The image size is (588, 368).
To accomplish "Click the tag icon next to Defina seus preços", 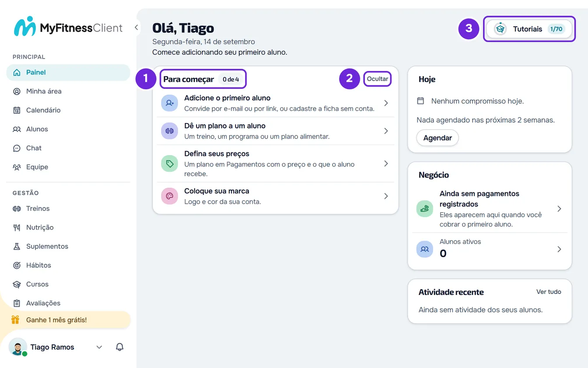I will tap(169, 163).
